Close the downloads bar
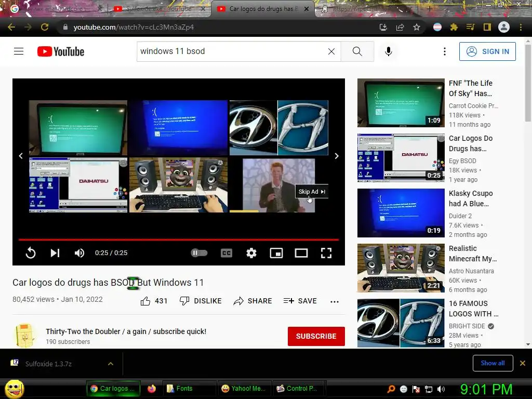 click(x=523, y=363)
